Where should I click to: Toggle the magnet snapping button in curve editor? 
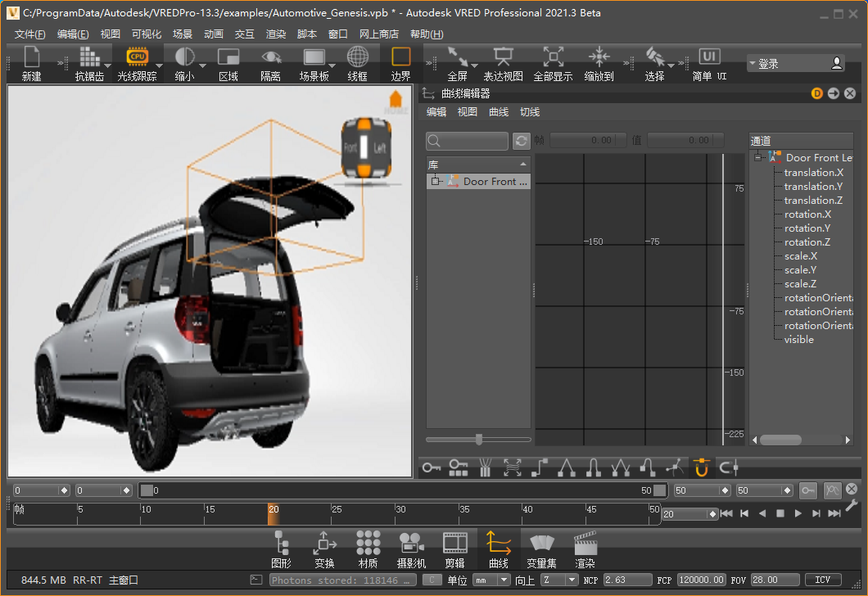(700, 467)
